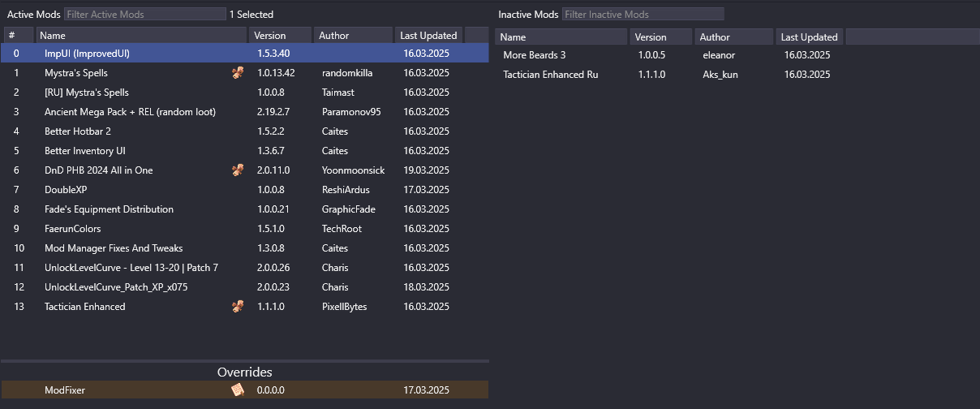Click the icon next to Mystra's Spells

tap(238, 73)
